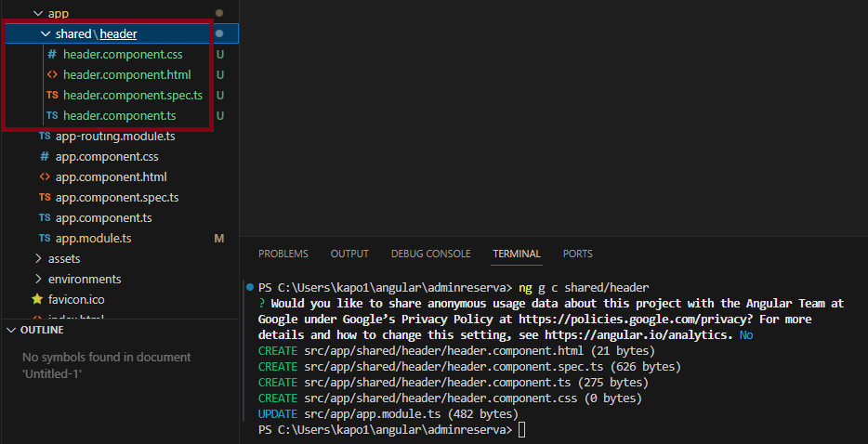
Task: Open header.component.html file
Action: 126,74
